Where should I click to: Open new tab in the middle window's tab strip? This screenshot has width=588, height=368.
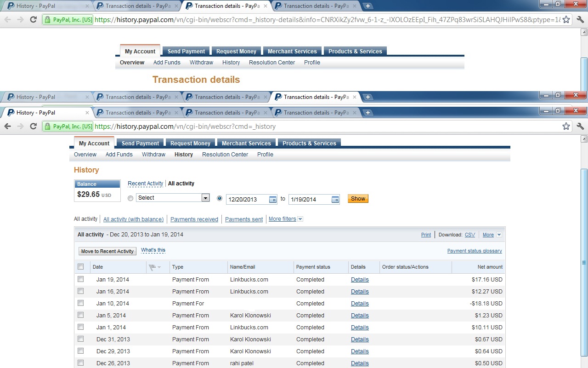pyautogui.click(x=367, y=97)
